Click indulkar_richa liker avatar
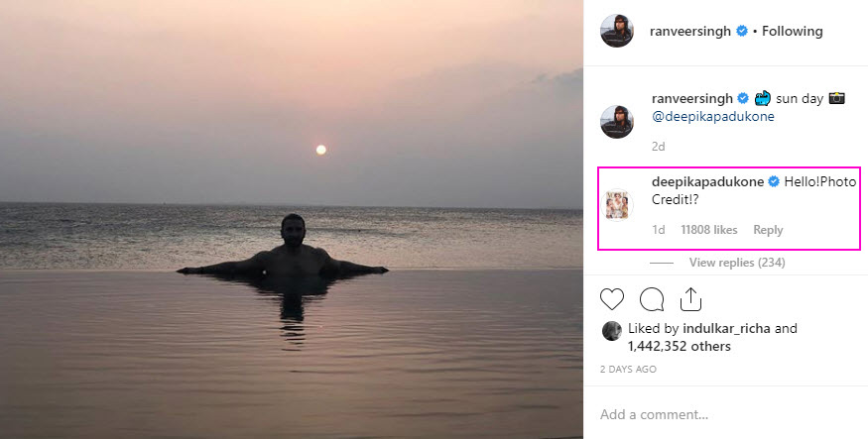The width and height of the screenshot is (868, 439). [x=611, y=330]
